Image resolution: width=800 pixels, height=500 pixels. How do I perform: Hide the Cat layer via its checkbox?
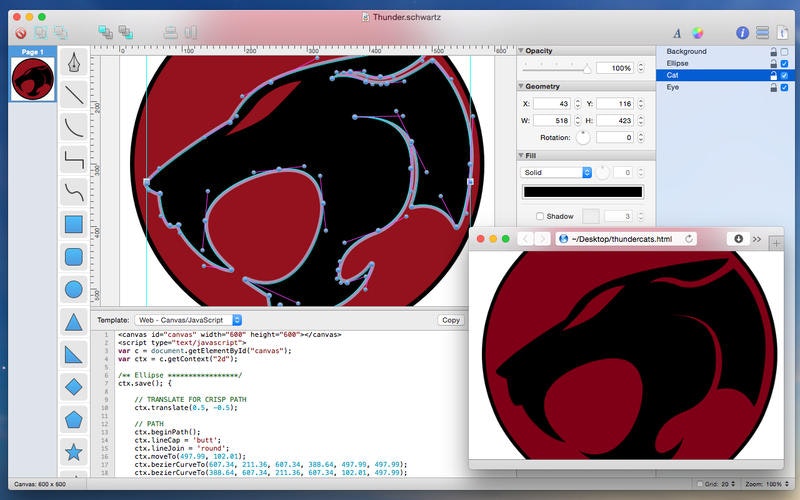click(785, 76)
